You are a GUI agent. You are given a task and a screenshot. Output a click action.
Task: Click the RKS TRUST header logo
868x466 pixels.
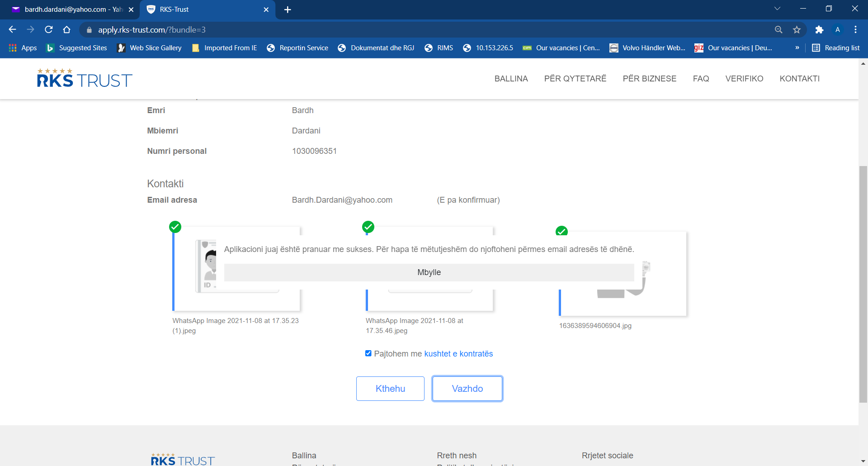tap(85, 78)
